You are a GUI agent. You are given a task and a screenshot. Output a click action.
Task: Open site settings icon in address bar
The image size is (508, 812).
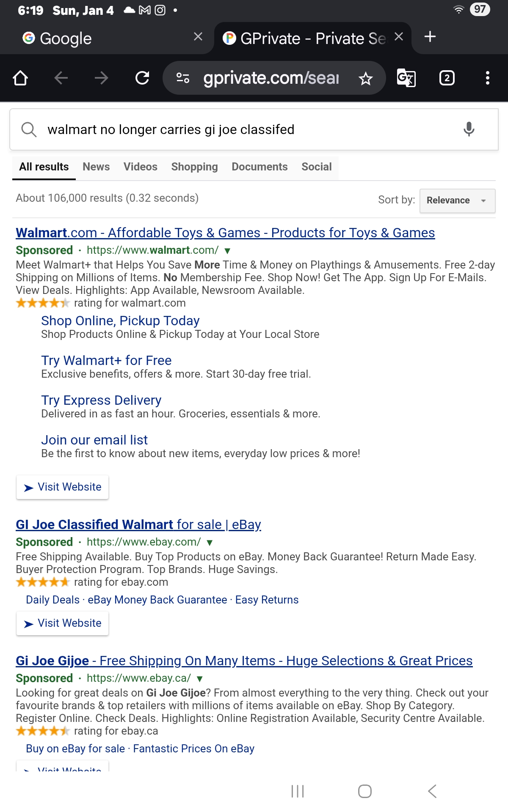click(x=182, y=78)
